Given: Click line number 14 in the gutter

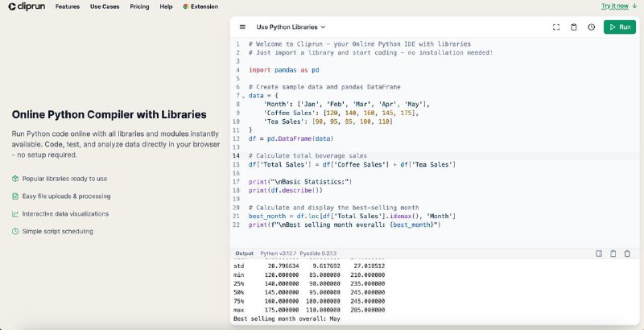Looking at the screenshot, I should point(236,156).
